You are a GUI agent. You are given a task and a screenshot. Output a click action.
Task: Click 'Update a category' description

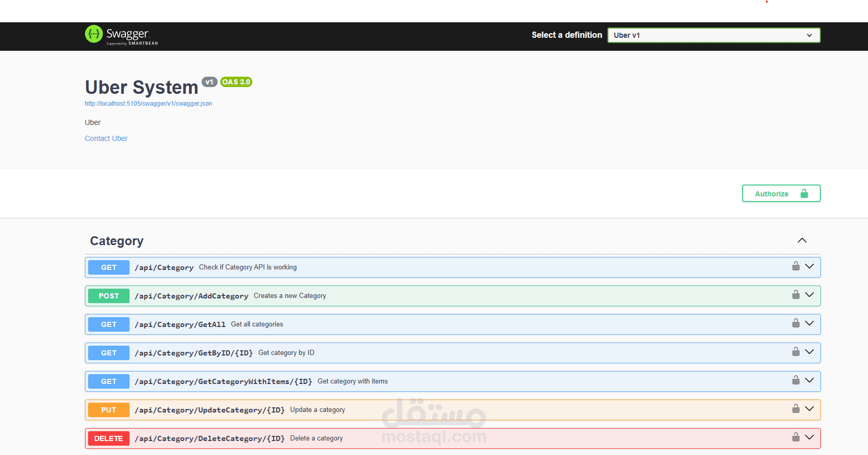[x=317, y=410]
